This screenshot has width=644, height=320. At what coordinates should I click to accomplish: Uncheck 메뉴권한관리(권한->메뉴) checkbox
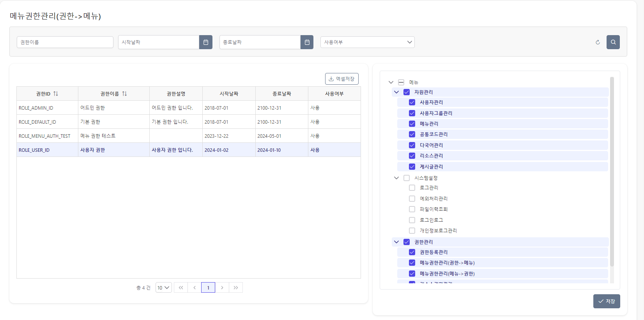pyautogui.click(x=412, y=263)
